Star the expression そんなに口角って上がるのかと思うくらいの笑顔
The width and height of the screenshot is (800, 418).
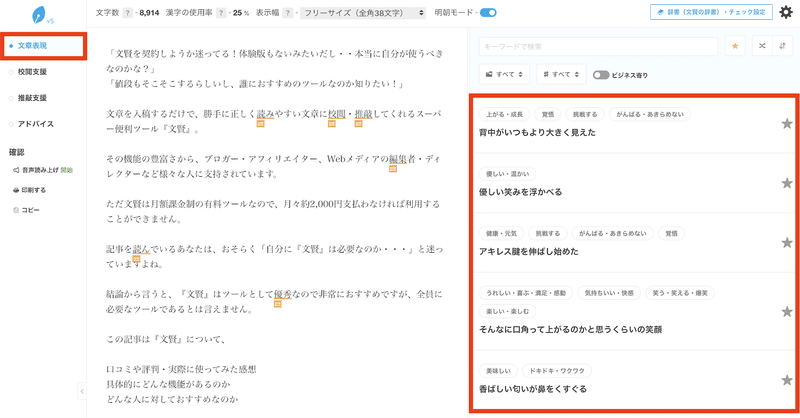pyautogui.click(x=787, y=311)
